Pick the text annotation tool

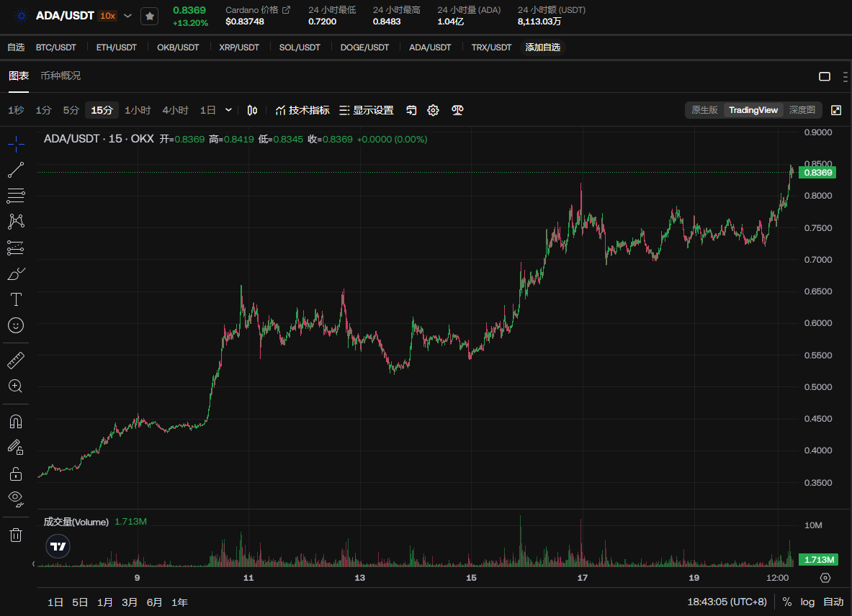[x=16, y=299]
